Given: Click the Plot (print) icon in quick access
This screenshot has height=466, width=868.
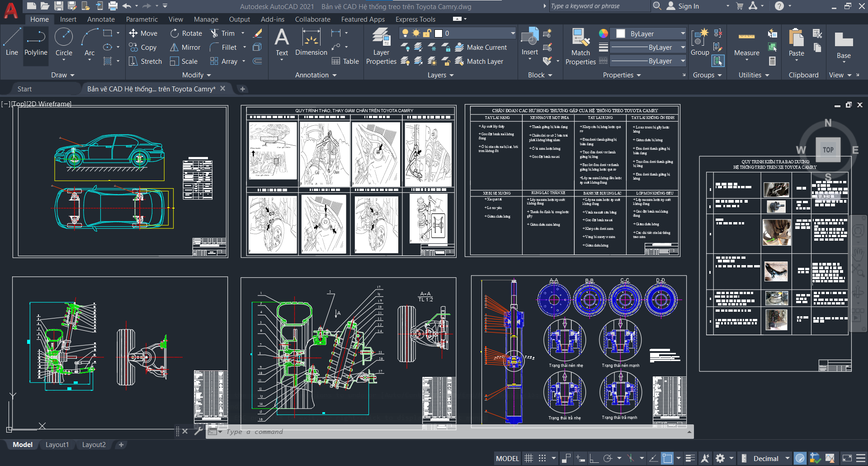Looking at the screenshot, I should (113, 6).
